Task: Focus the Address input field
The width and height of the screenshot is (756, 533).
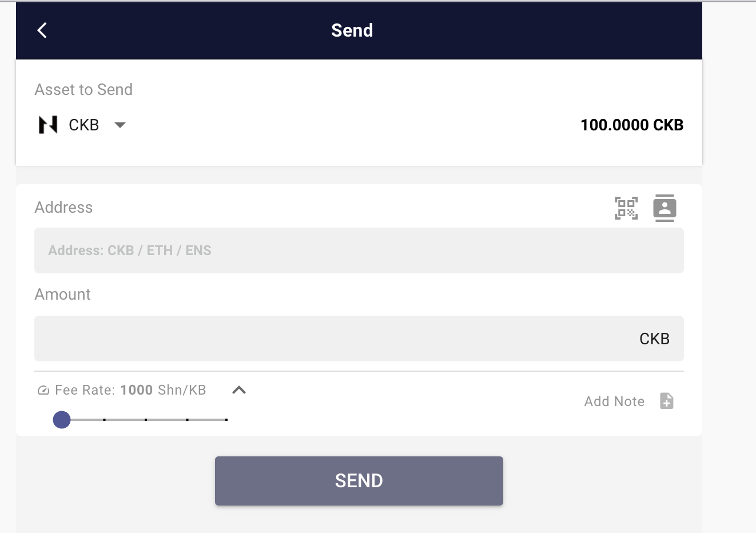Action: (x=359, y=250)
